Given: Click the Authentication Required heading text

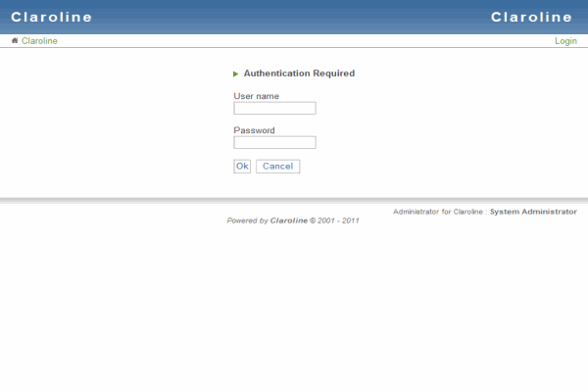Looking at the screenshot, I should point(299,73).
